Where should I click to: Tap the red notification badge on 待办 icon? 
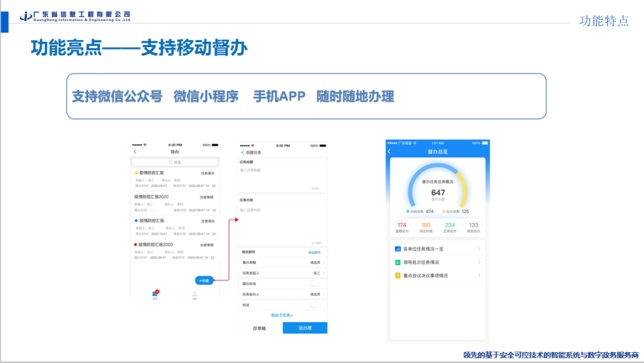[x=156, y=291]
